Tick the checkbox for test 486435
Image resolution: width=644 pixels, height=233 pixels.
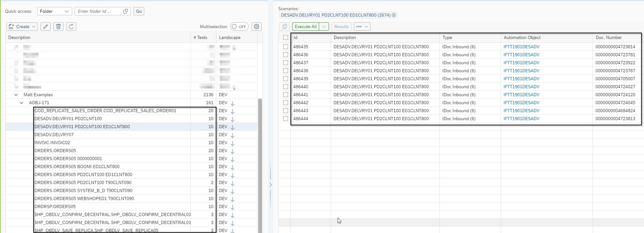coord(286,47)
